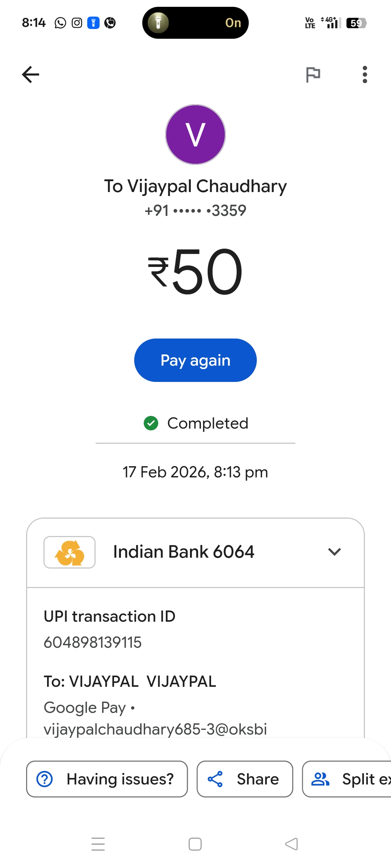Tap the UPI transaction ID number

(93, 642)
